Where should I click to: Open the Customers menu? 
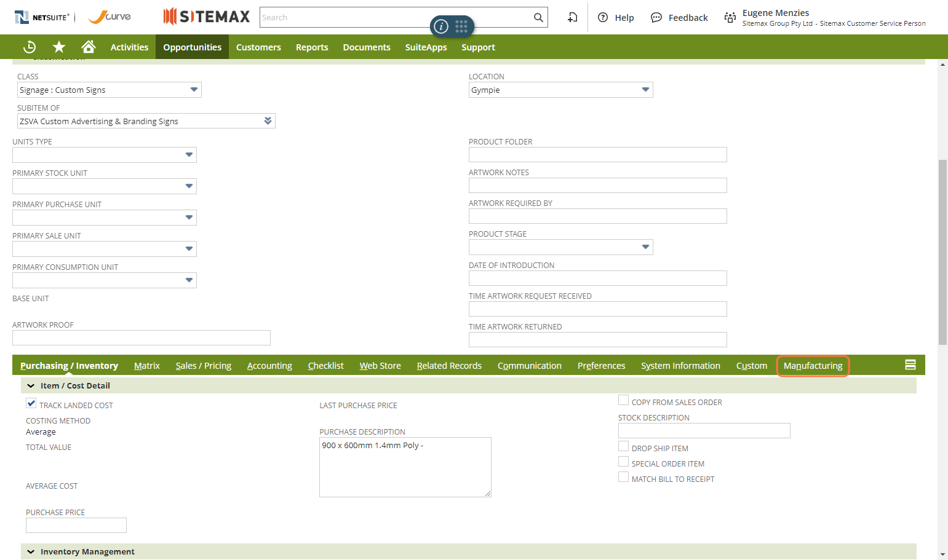(x=258, y=47)
